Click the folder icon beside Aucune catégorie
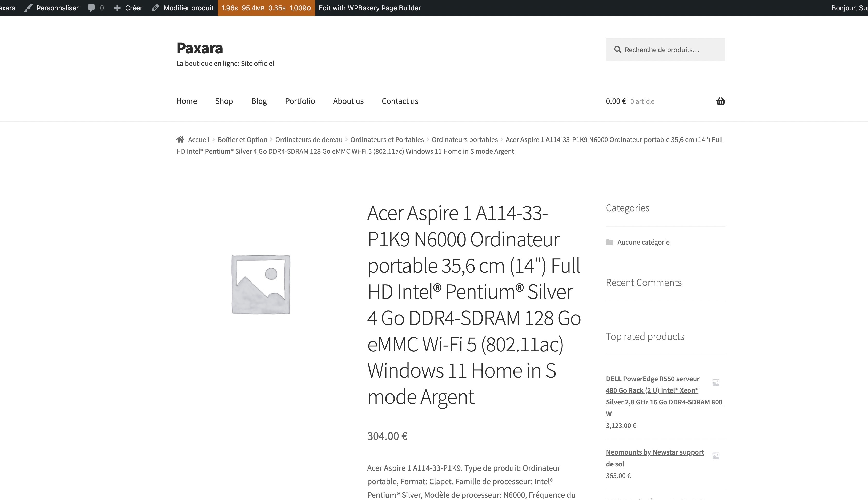 tap(609, 242)
